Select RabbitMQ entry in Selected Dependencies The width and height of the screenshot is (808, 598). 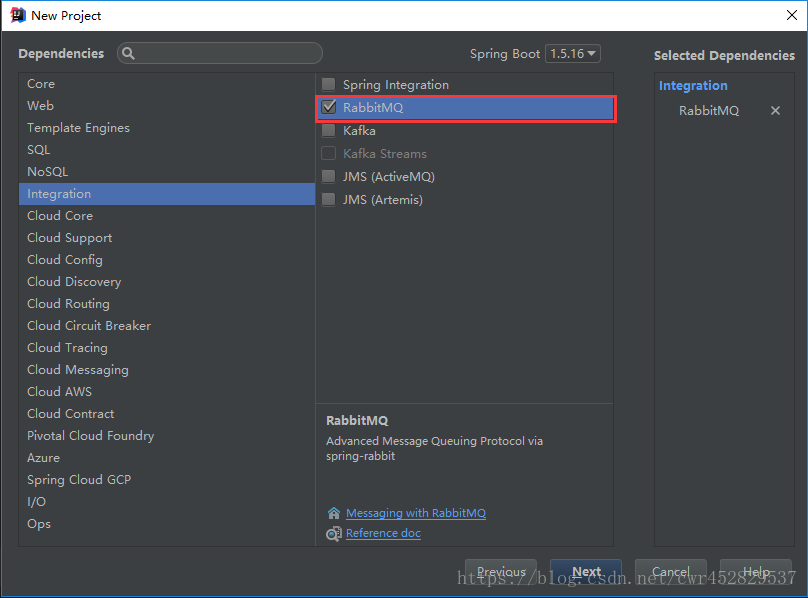[x=709, y=110]
